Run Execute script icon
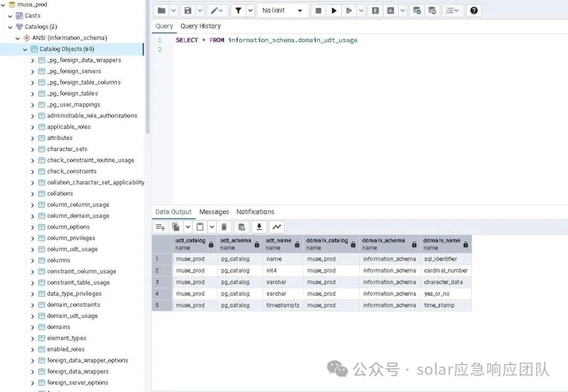This screenshot has height=392, width=568. pos(349,11)
